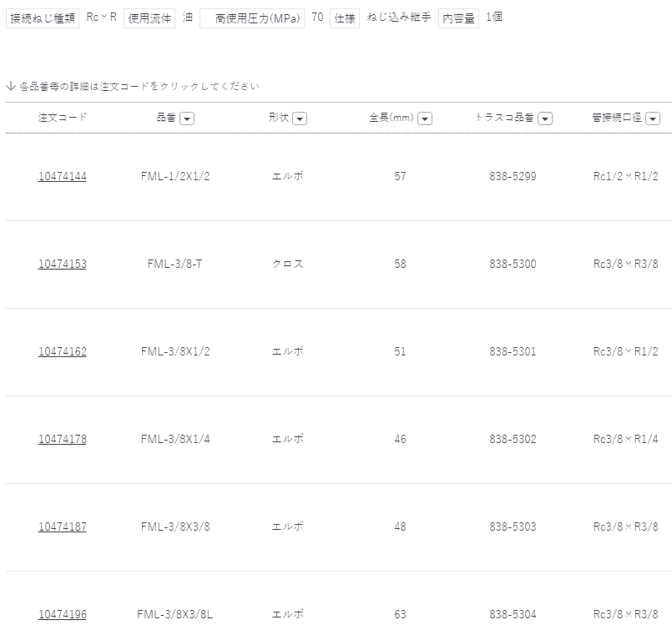Open the 品番 column sort dropdown
This screenshot has width=672, height=640.
tap(187, 118)
